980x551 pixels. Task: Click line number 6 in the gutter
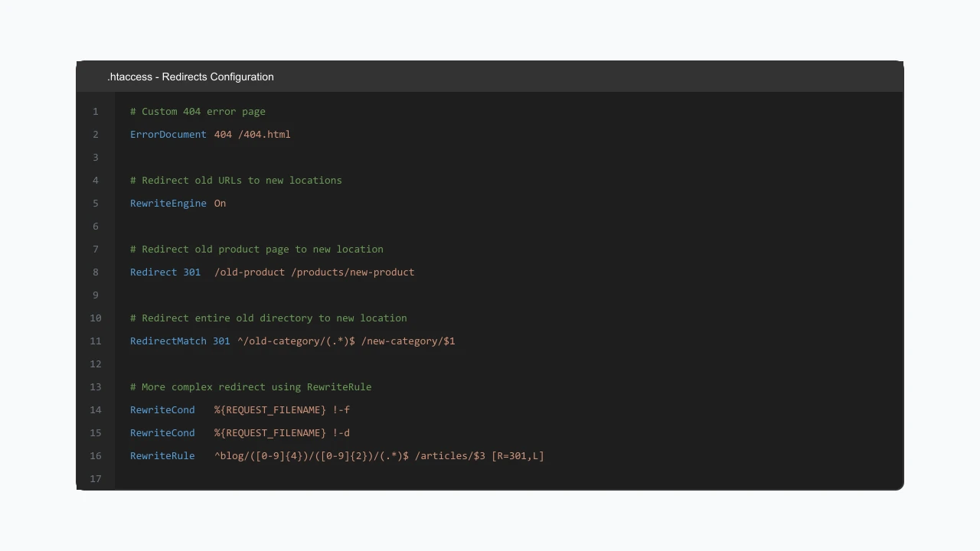[x=96, y=226]
